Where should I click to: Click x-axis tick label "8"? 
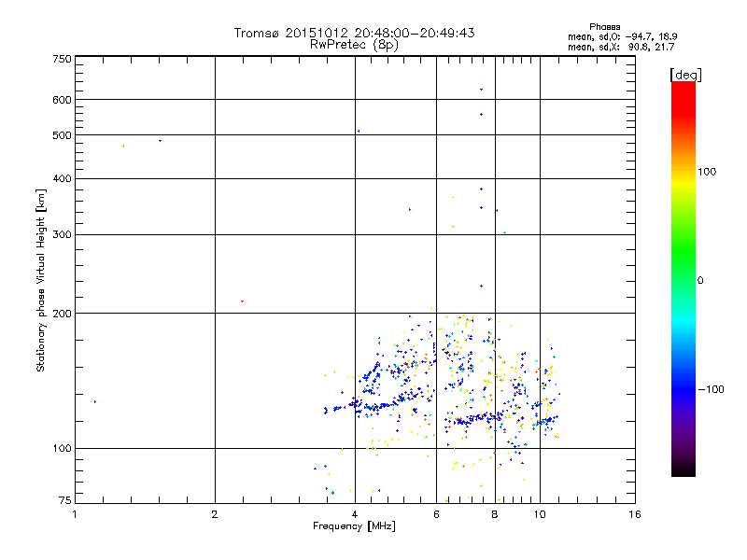coord(495,514)
